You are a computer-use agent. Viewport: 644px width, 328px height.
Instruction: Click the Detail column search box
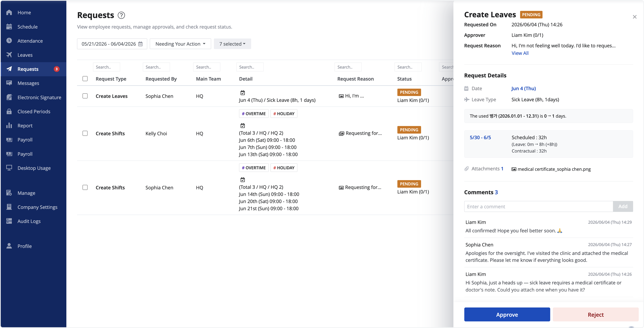tap(250, 67)
